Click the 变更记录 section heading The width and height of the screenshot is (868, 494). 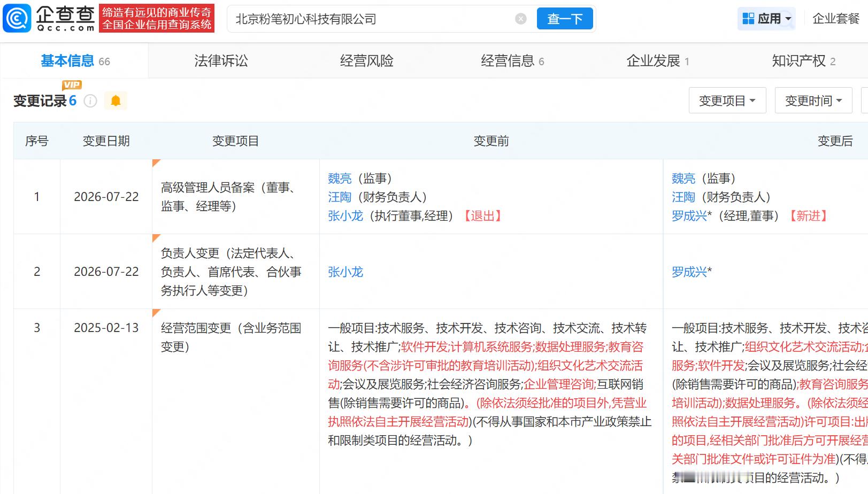tap(40, 101)
